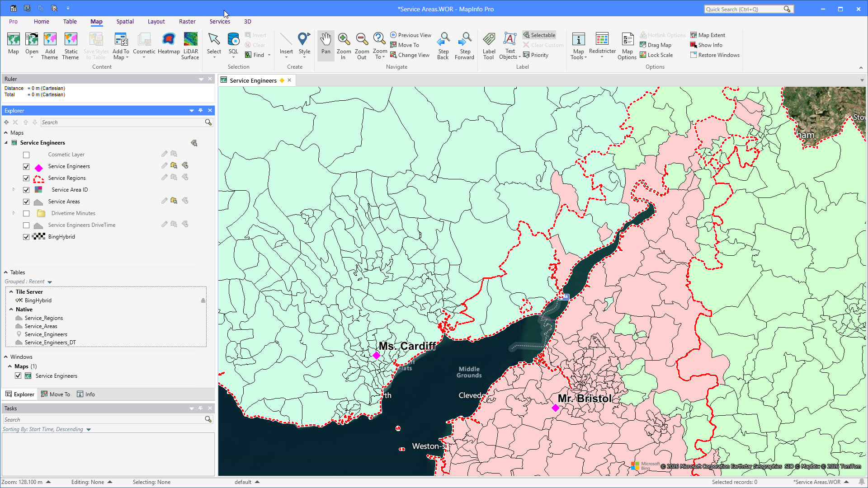Click map options icon beside Service Engineers map
This screenshot has height=488, width=868.
coord(194,143)
